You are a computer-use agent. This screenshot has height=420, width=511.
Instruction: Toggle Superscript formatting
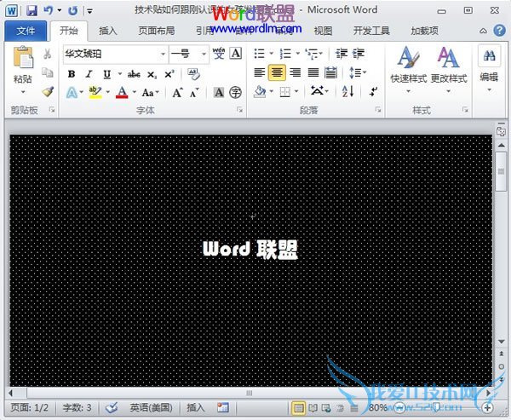point(169,74)
